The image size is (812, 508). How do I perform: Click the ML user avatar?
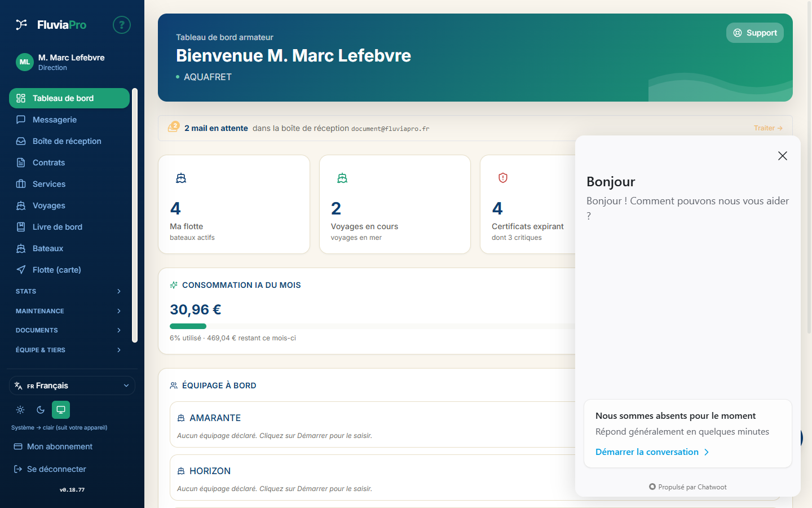pyautogui.click(x=25, y=62)
